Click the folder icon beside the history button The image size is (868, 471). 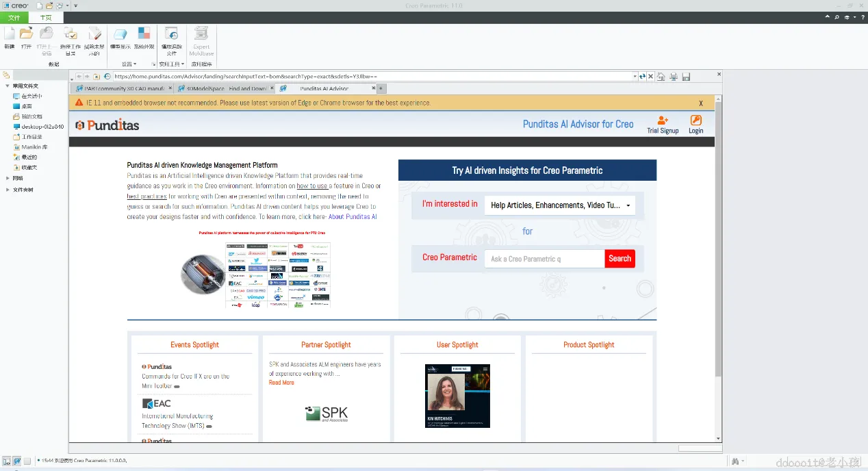click(97, 77)
